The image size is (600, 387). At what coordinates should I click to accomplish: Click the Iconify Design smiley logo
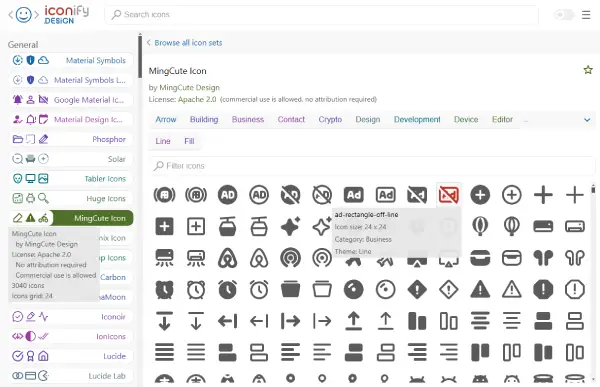pos(24,15)
